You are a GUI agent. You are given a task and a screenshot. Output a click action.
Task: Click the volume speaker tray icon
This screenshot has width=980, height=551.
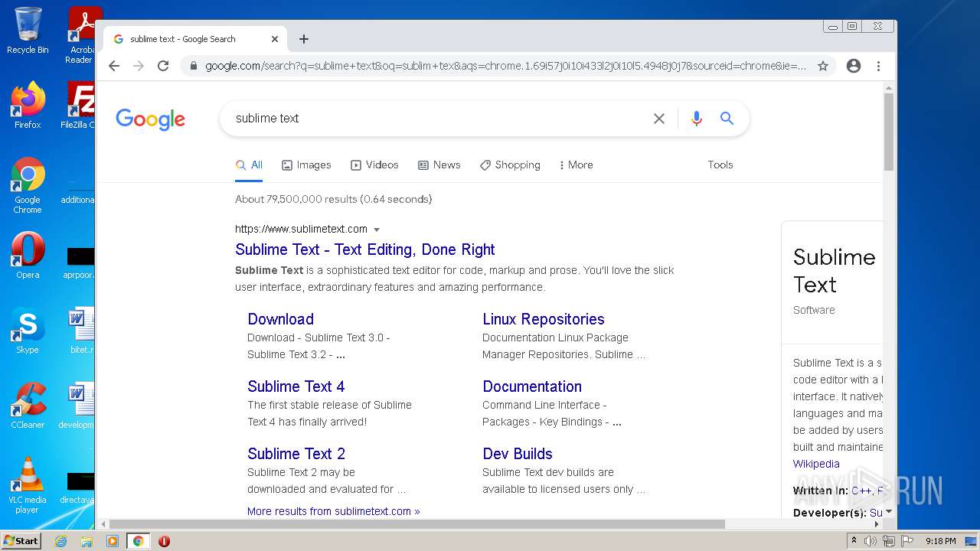point(871,541)
